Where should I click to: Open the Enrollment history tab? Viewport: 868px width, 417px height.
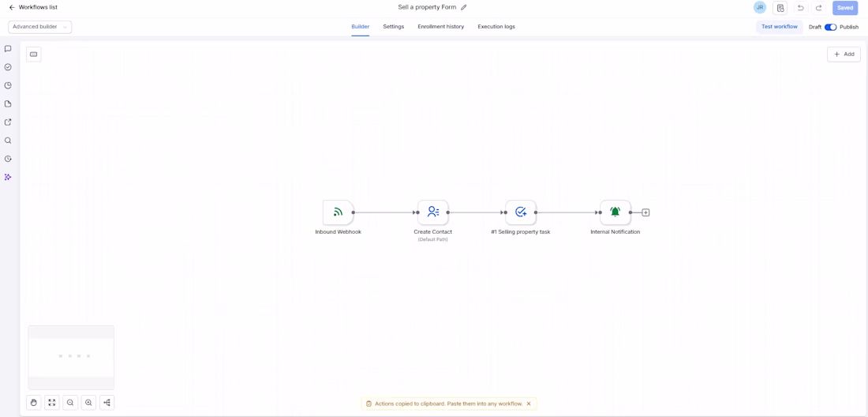(x=440, y=27)
